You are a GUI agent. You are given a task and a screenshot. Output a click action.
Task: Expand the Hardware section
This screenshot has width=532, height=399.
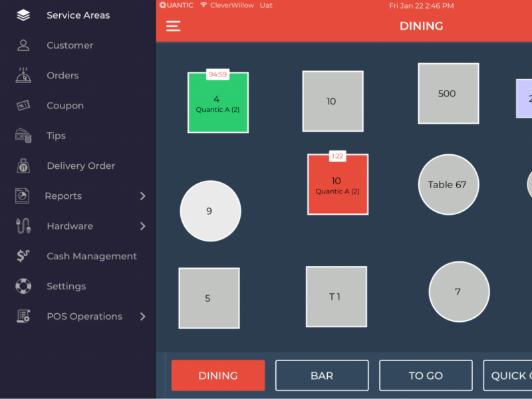point(142,226)
